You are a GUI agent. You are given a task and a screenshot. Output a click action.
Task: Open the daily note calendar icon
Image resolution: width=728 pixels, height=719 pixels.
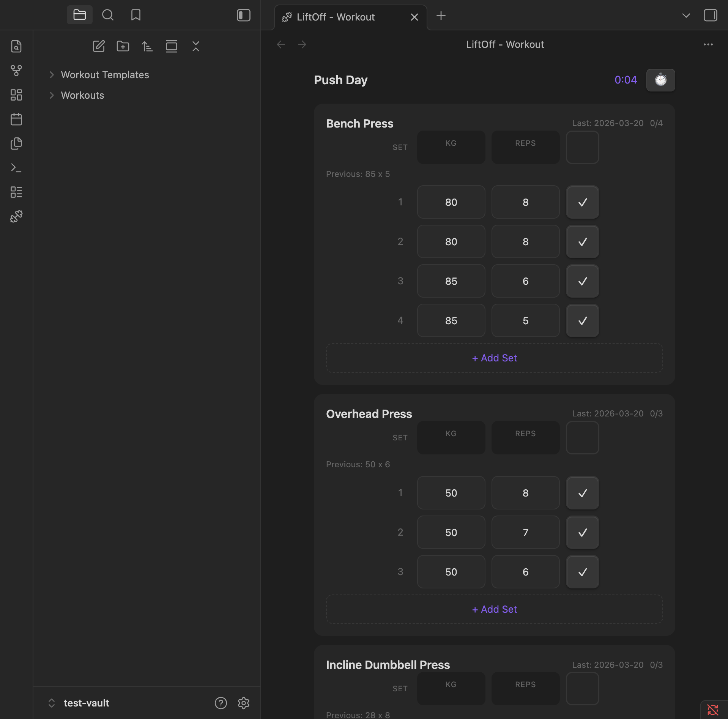pyautogui.click(x=16, y=119)
